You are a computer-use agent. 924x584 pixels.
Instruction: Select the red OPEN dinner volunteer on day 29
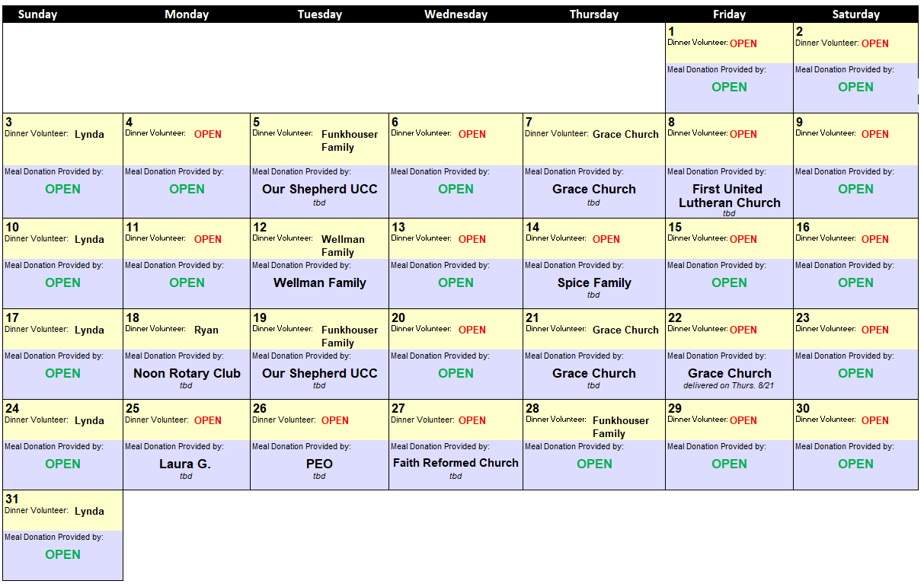(743, 420)
